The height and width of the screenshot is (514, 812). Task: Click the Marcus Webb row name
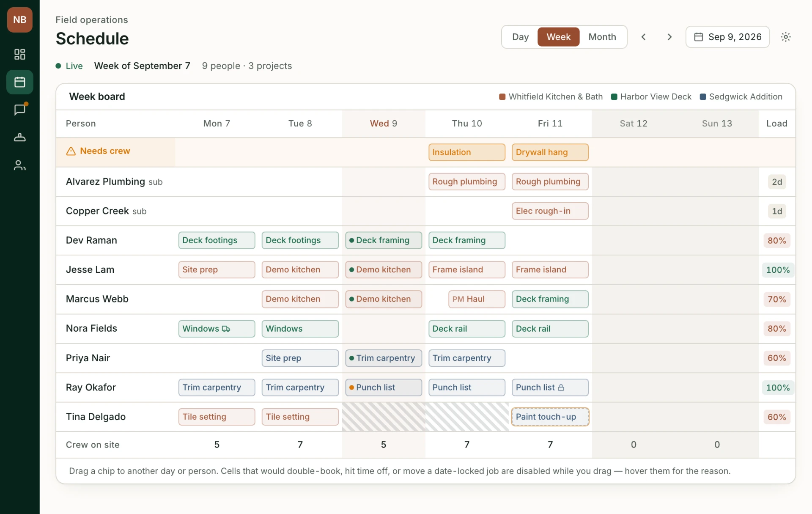(x=97, y=299)
